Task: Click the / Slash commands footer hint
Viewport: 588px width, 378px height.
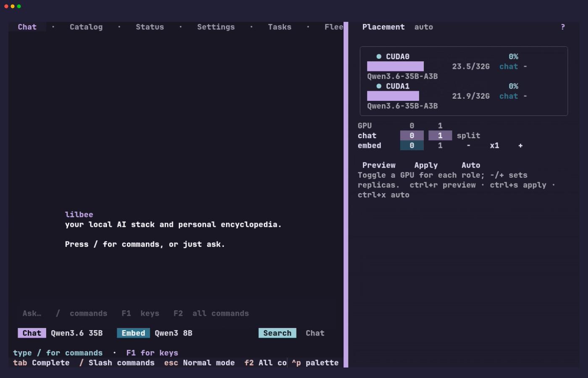Action: [117, 362]
